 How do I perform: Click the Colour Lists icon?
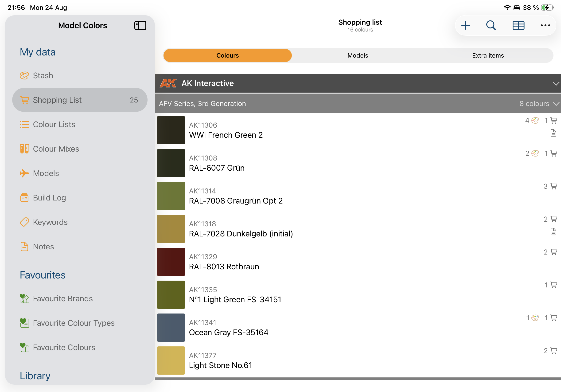point(24,124)
